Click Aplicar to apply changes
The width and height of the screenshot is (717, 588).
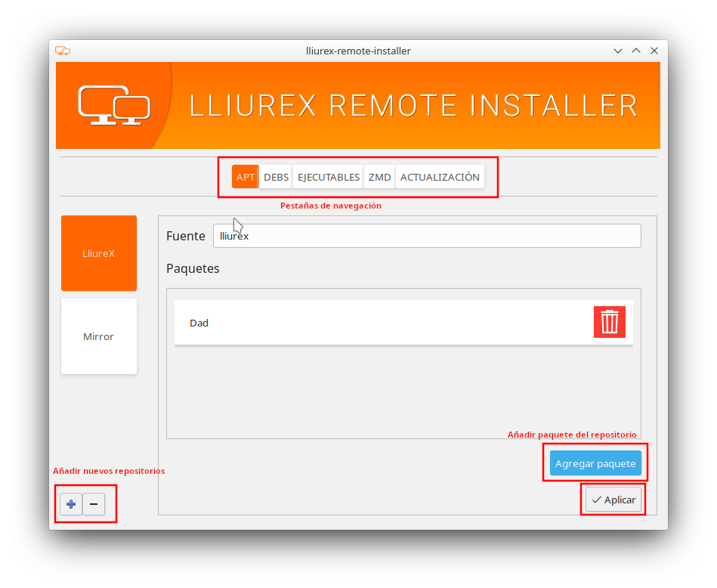[x=613, y=500]
